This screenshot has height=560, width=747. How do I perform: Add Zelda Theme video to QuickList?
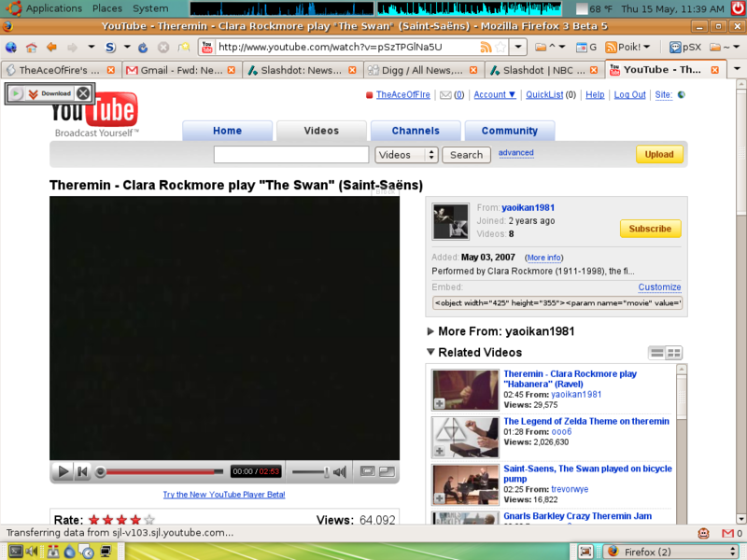pyautogui.click(x=439, y=451)
